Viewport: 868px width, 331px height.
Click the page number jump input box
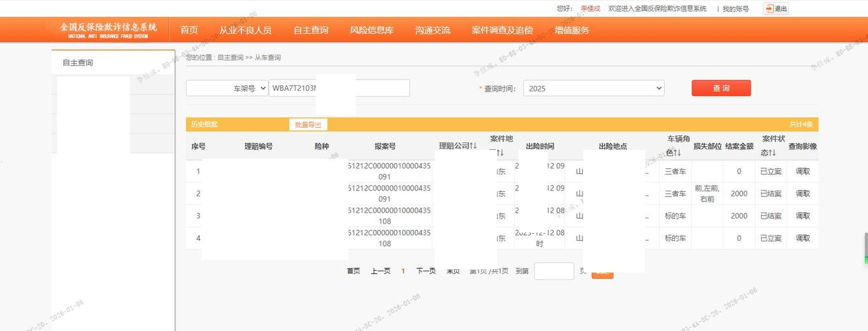coord(553,271)
